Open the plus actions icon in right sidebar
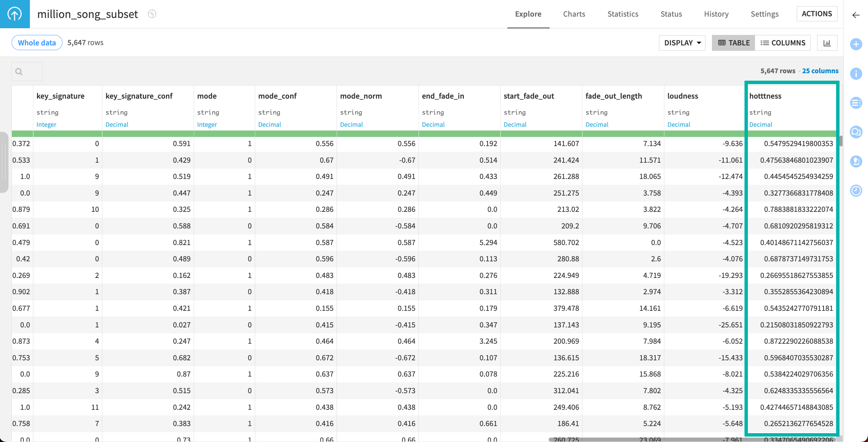 point(856,44)
